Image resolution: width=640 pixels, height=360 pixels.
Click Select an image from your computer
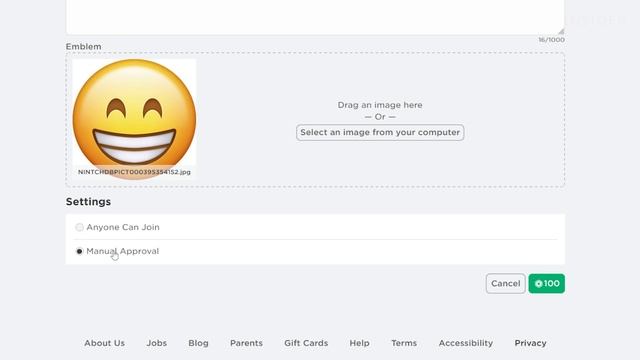coord(380,133)
